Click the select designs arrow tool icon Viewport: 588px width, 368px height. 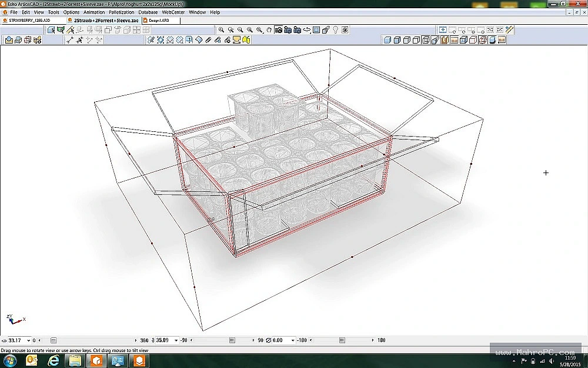click(51, 29)
